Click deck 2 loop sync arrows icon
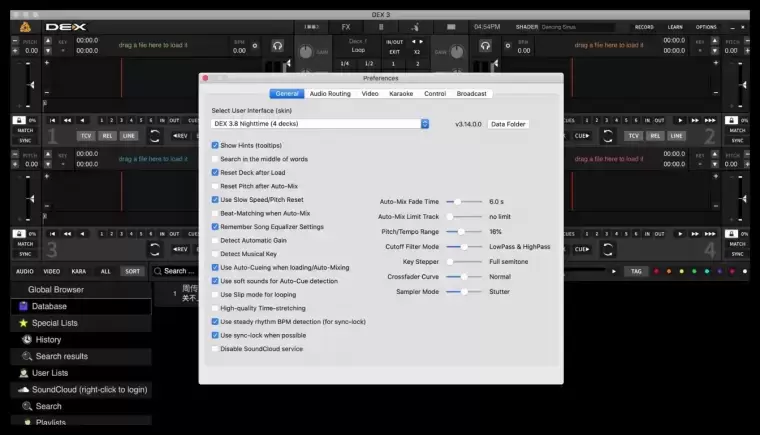Image resolution: width=760 pixels, height=435 pixels. click(x=608, y=136)
